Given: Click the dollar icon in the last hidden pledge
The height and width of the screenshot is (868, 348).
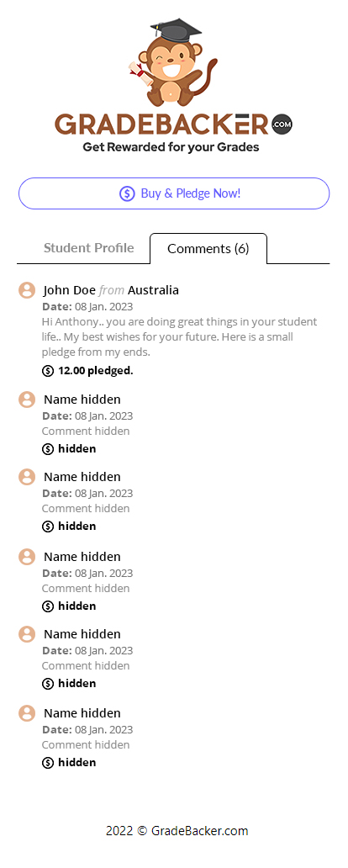Looking at the screenshot, I should click(48, 763).
